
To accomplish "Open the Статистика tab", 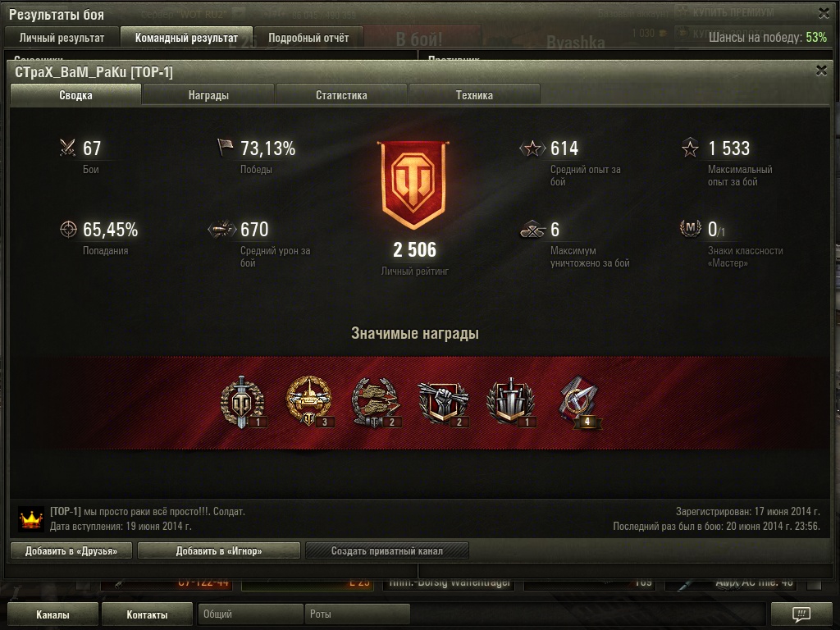I will point(341,95).
